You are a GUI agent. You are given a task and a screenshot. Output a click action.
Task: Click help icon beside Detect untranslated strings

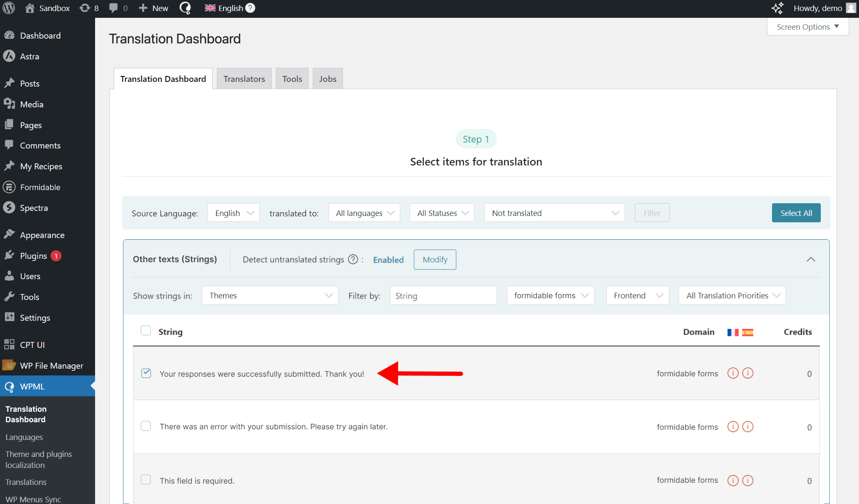point(353,259)
